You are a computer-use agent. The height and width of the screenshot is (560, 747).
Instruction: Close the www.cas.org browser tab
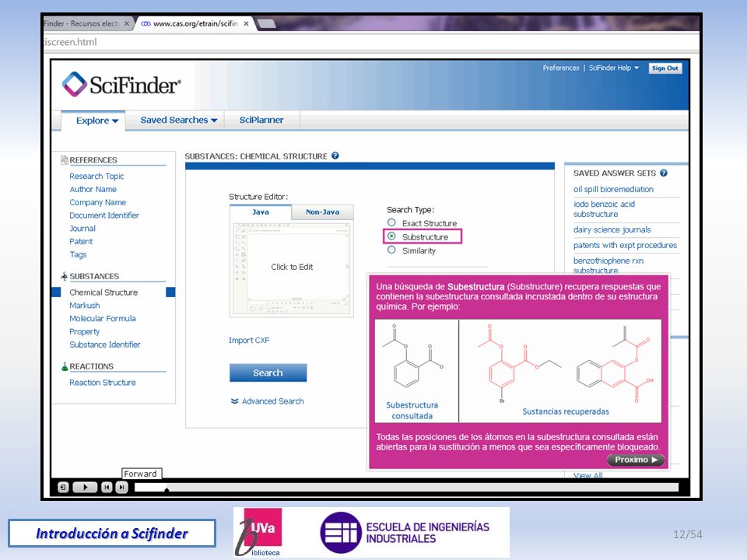pos(246,23)
